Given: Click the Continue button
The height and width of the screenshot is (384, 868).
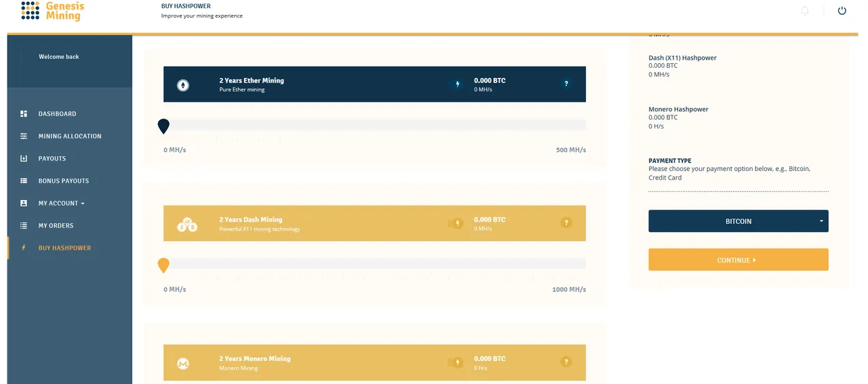Looking at the screenshot, I should [738, 260].
